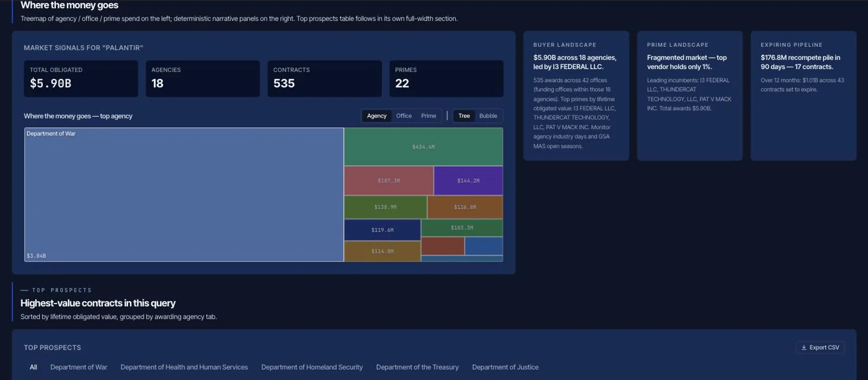
Task: Click the 'Where the money goes' heading
Action: (69, 5)
